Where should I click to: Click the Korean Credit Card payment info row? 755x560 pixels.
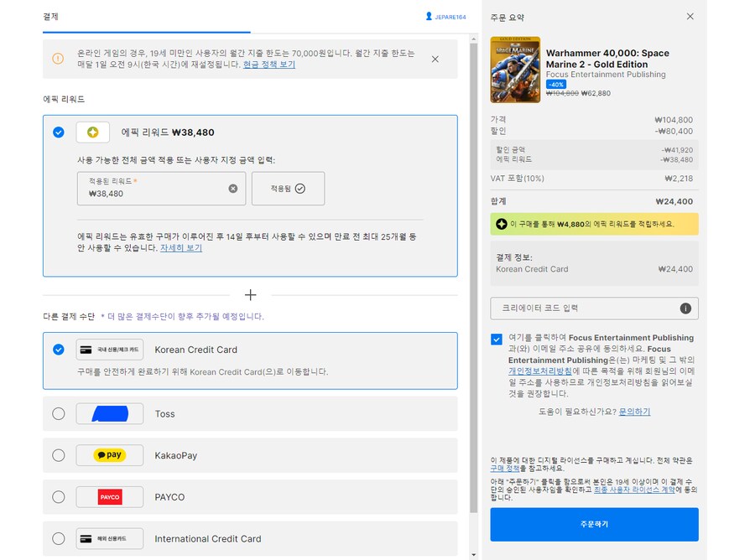coord(594,269)
